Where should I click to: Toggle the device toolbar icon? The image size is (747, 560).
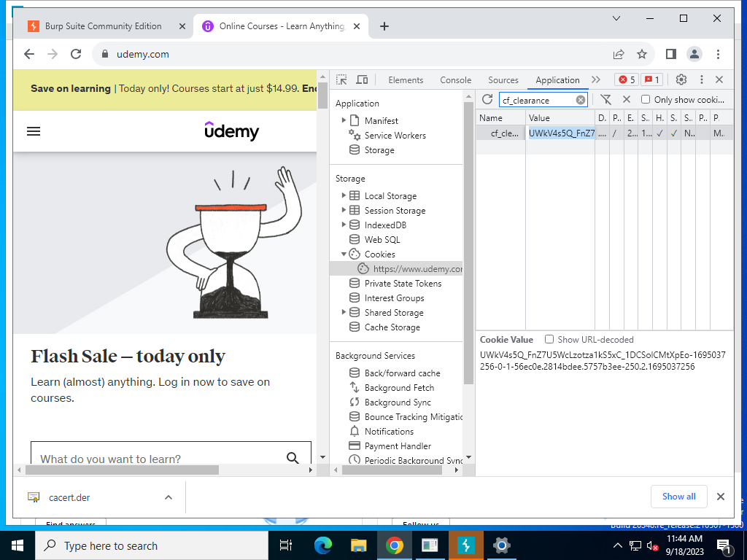[362, 79]
